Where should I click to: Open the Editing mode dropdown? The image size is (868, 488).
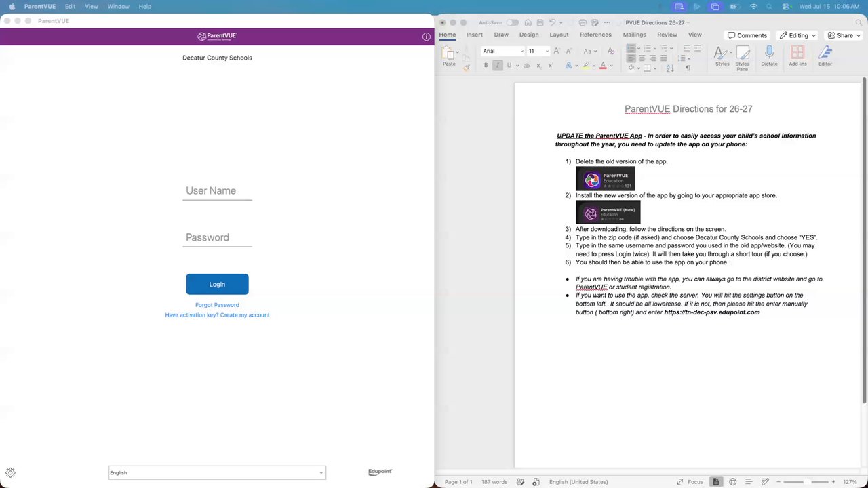point(797,35)
